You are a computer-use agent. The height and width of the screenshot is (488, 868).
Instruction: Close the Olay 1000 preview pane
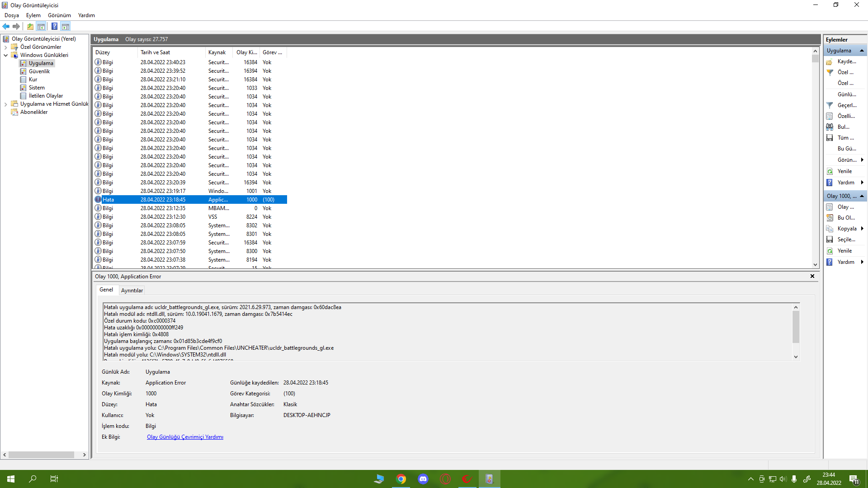coord(812,276)
